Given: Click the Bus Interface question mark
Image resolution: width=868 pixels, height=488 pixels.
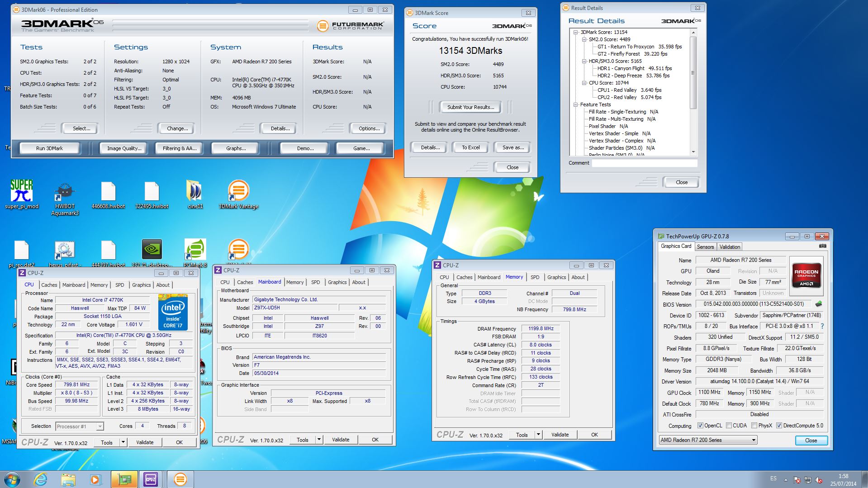Looking at the screenshot, I should click(822, 326).
